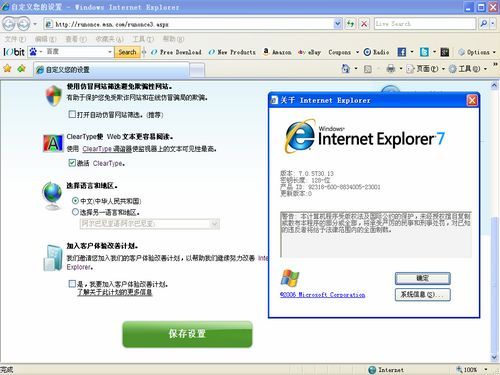Open the 工具 menu in menu bar

pos(143,39)
